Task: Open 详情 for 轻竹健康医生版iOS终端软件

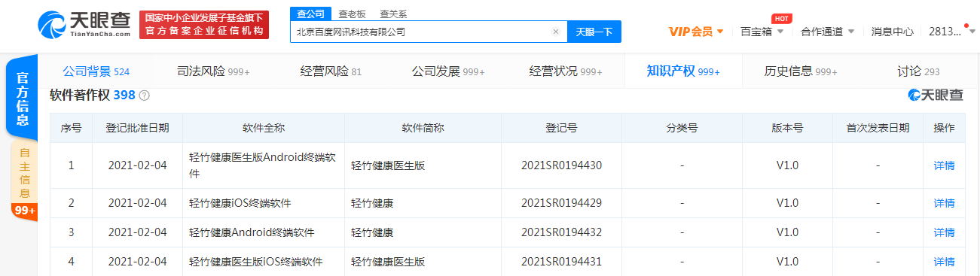Action: coord(944,262)
